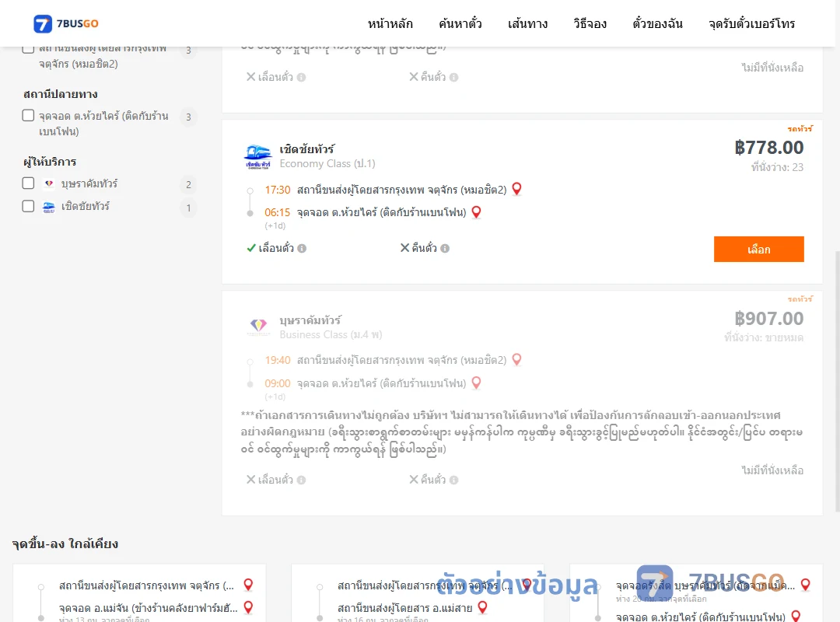Click เชิดชัยทัวร์ bus logo in trip card
This screenshot has width=840, height=622.
click(257, 156)
